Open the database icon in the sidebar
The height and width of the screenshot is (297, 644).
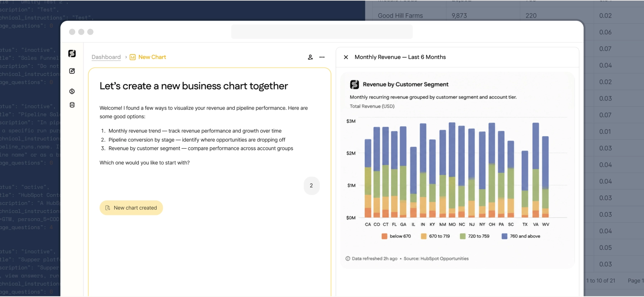72,105
